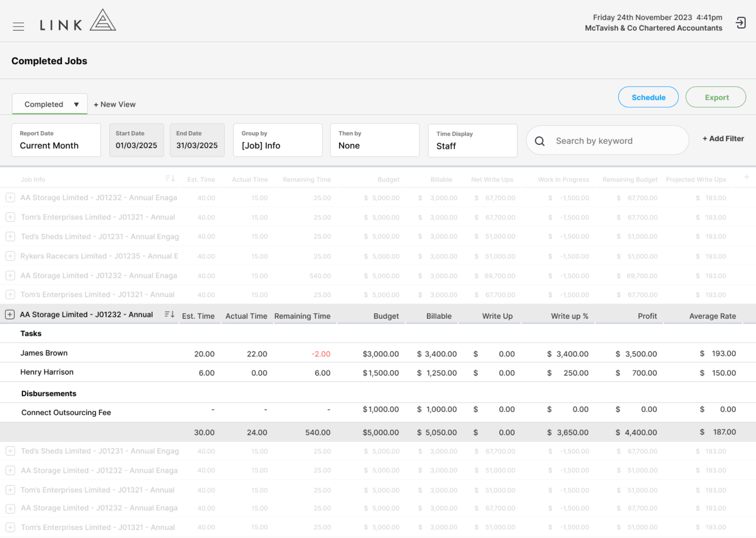Click the Export button
Image resolution: width=756 pixels, height=538 pixels.
coord(716,97)
